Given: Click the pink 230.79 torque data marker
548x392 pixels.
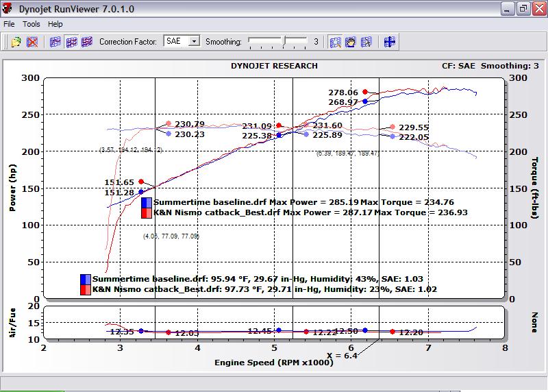Looking at the screenshot, I should pos(169,123).
